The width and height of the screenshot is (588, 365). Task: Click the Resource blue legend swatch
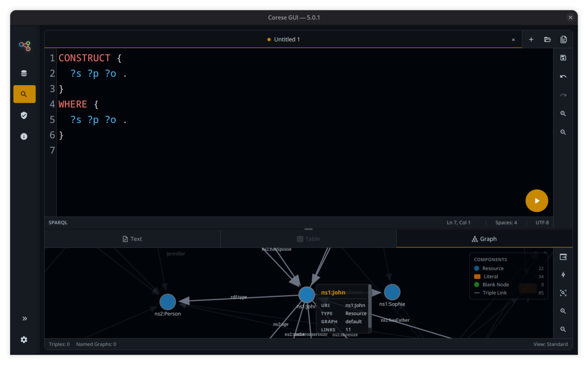click(x=476, y=268)
